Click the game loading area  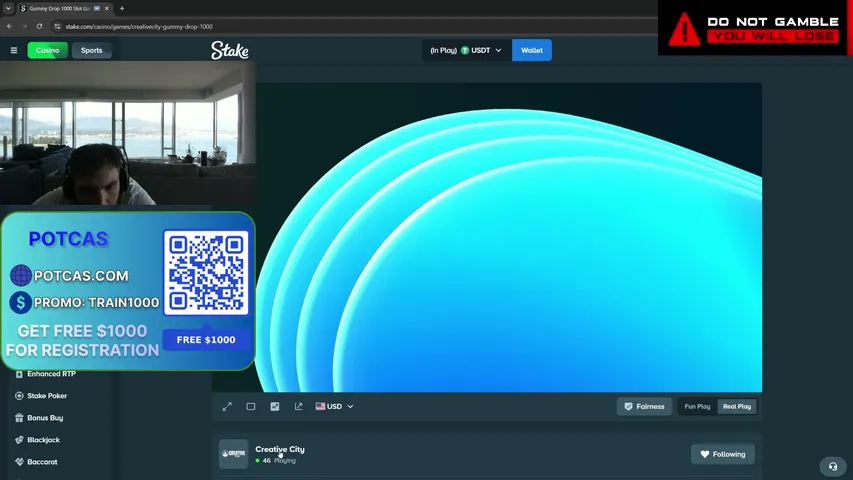[x=509, y=237]
